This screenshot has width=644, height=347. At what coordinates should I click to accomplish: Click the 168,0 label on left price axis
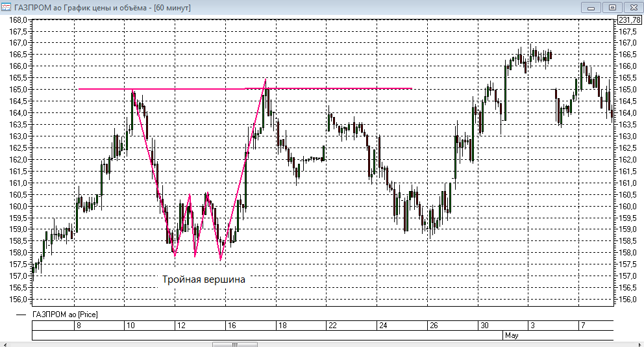tap(18, 19)
